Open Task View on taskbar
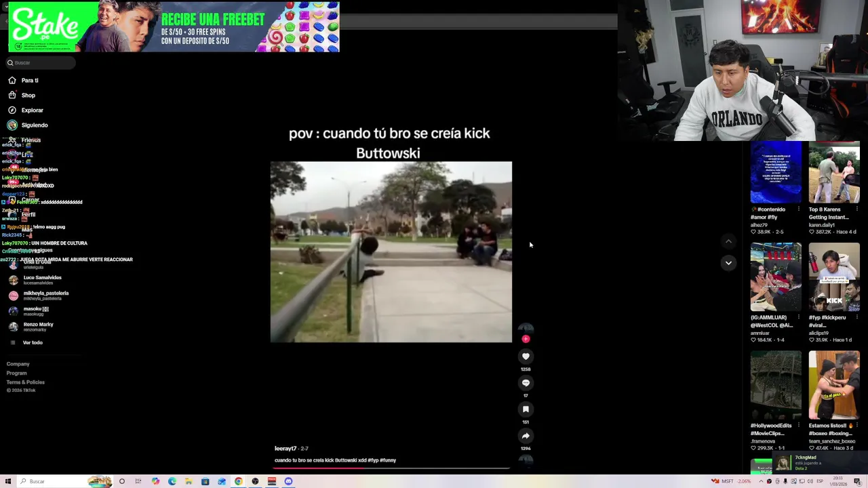Image resolution: width=868 pixels, height=488 pixels. point(138,481)
